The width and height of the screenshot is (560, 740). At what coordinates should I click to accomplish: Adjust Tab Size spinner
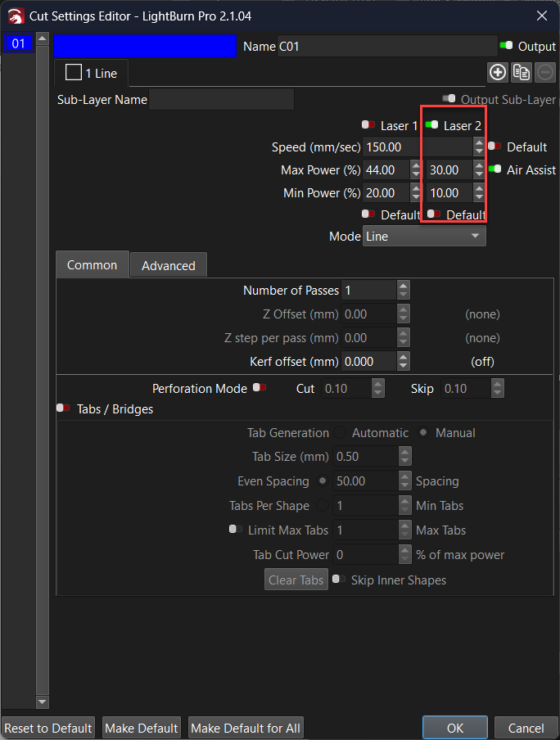point(404,457)
